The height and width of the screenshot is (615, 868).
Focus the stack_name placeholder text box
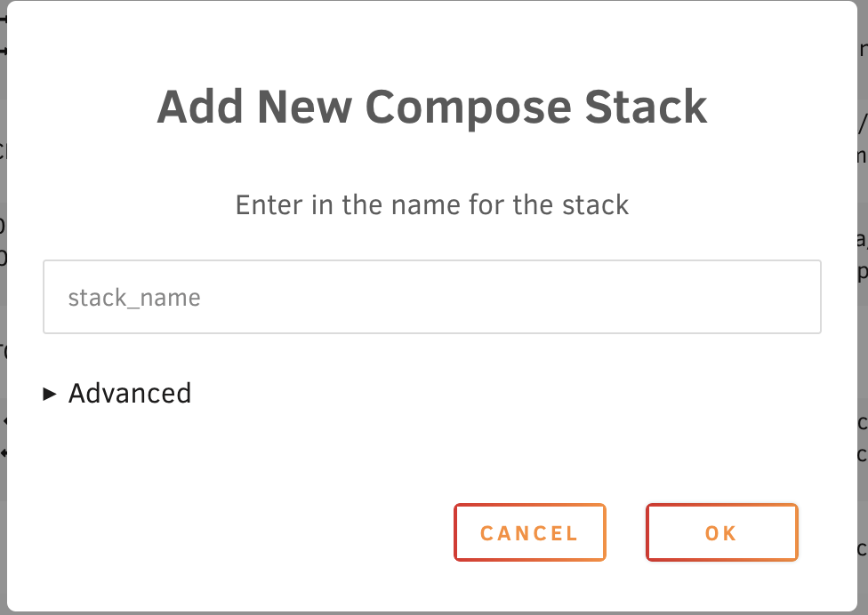[431, 297]
